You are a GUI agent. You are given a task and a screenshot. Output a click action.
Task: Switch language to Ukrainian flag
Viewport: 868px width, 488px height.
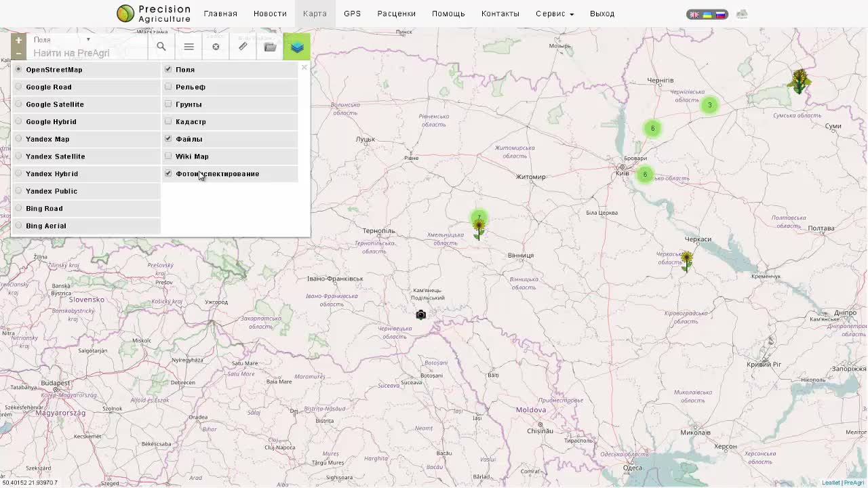pyautogui.click(x=707, y=14)
